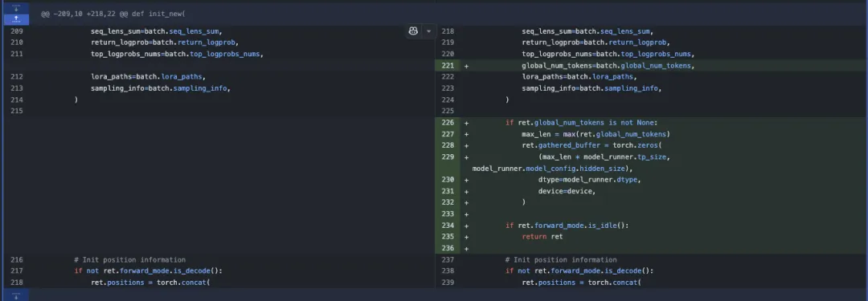Expand hidden lines below line 218 at bottom
Image resolution: width=868 pixels, height=301 pixels.
pyautogui.click(x=16, y=295)
